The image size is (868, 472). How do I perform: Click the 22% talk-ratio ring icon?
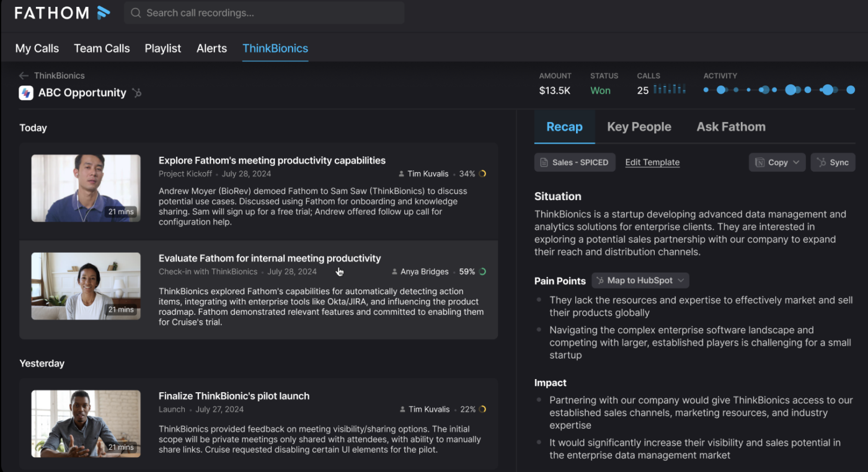(482, 409)
